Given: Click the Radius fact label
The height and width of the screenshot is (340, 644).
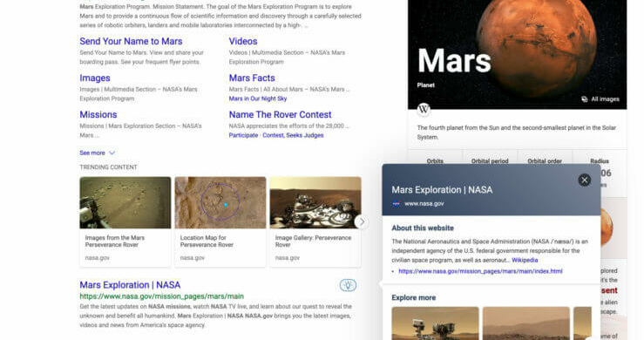Looking at the screenshot, I should 600,161.
